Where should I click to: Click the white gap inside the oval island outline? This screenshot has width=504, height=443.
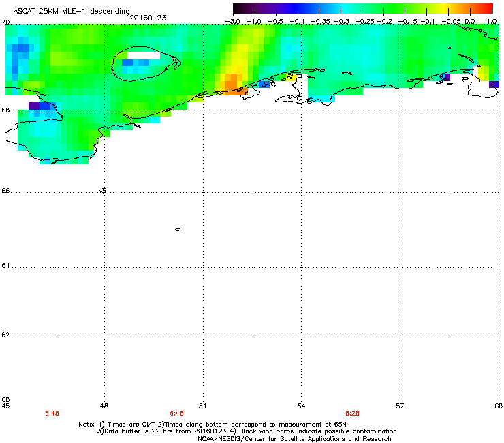coord(143,56)
